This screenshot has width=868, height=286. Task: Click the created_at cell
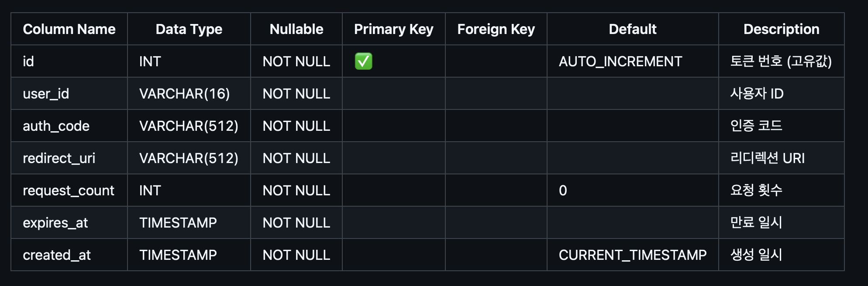click(57, 255)
